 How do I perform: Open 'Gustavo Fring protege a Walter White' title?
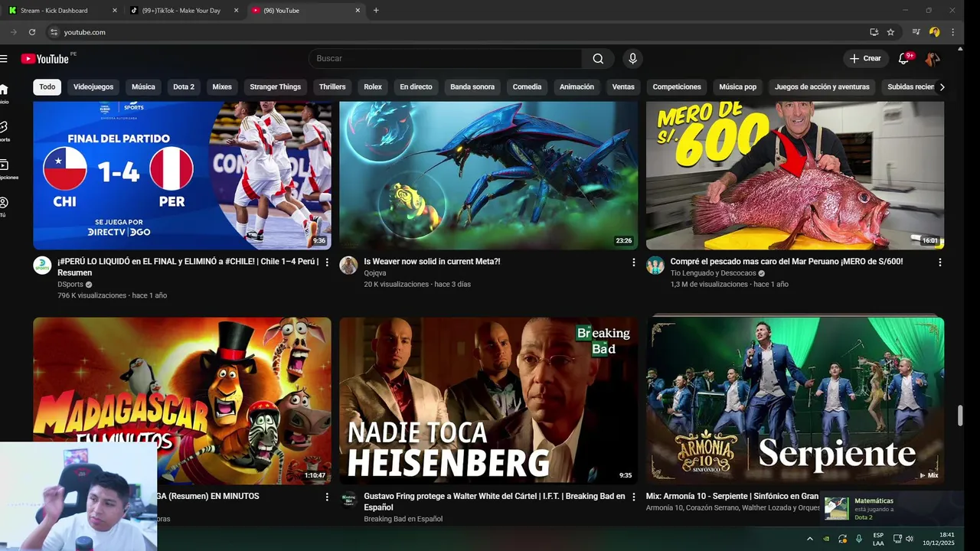494,502
